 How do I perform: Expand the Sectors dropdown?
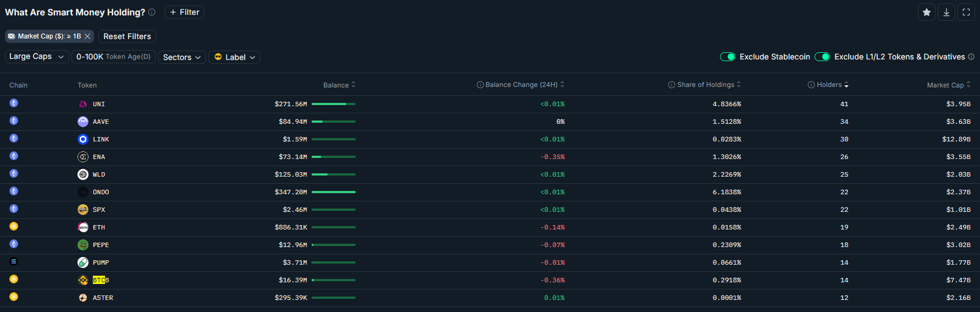[x=182, y=57]
